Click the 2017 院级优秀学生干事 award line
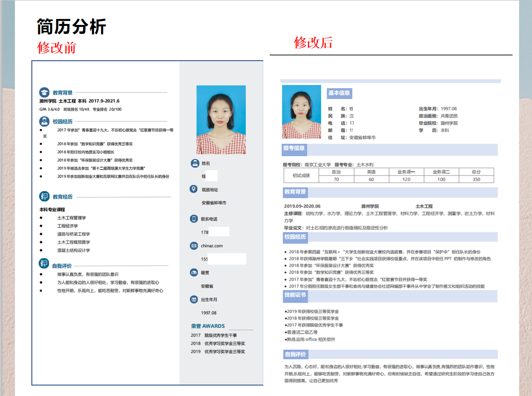Viewport: 532px width, 396px height. [214, 335]
